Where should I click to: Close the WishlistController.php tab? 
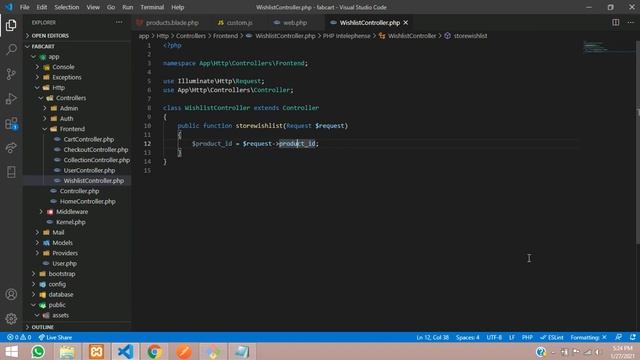coord(405,23)
